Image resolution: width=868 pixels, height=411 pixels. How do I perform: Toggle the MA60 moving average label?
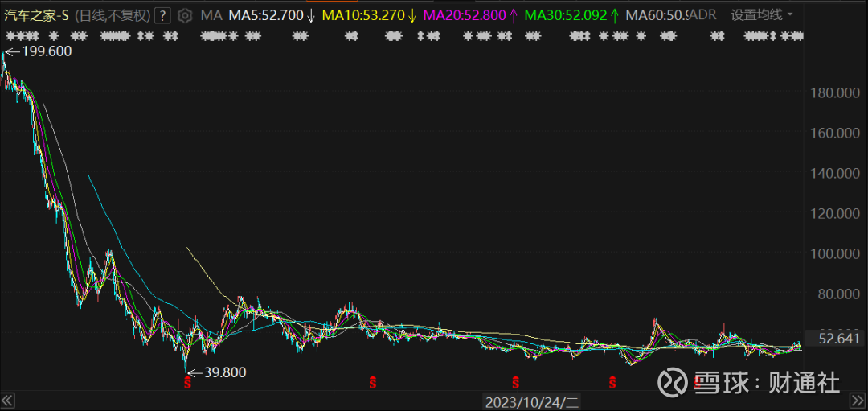pyautogui.click(x=657, y=15)
